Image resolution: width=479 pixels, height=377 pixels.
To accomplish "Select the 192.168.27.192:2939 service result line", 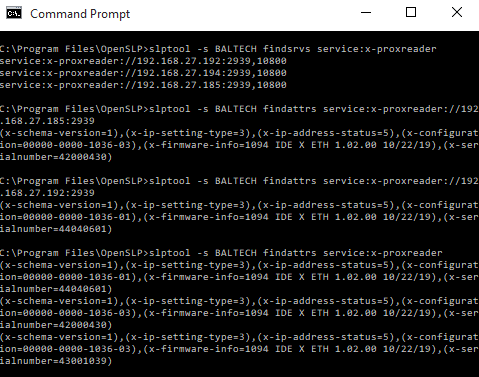I will coord(143,61).
